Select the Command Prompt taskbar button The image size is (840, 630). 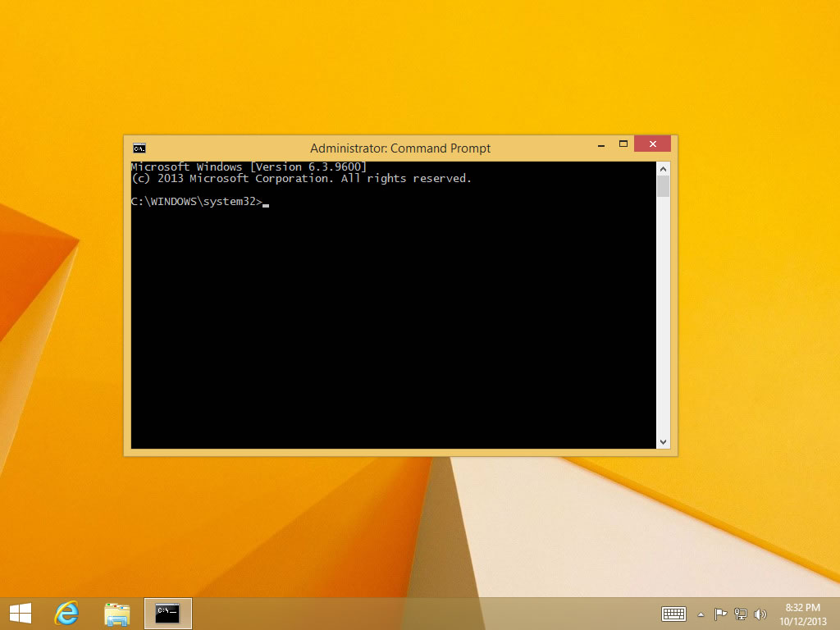click(x=167, y=614)
